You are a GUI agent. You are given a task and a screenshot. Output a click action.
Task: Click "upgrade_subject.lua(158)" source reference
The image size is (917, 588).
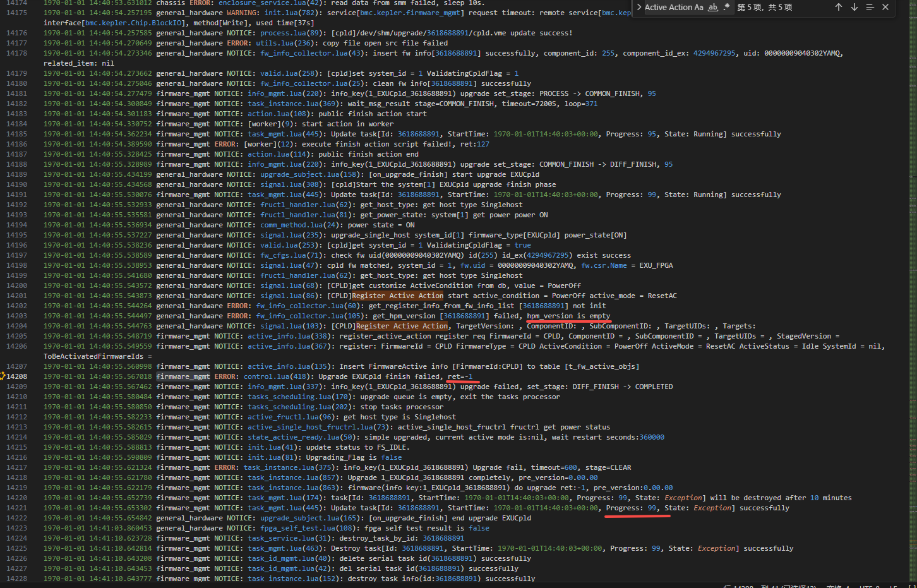(x=310, y=174)
